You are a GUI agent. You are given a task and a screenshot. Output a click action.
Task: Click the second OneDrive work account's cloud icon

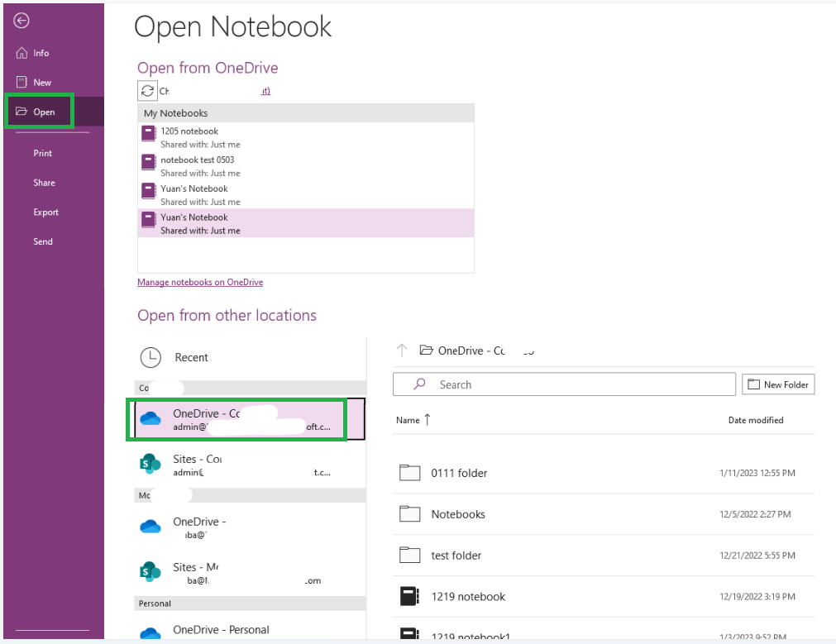coord(150,527)
